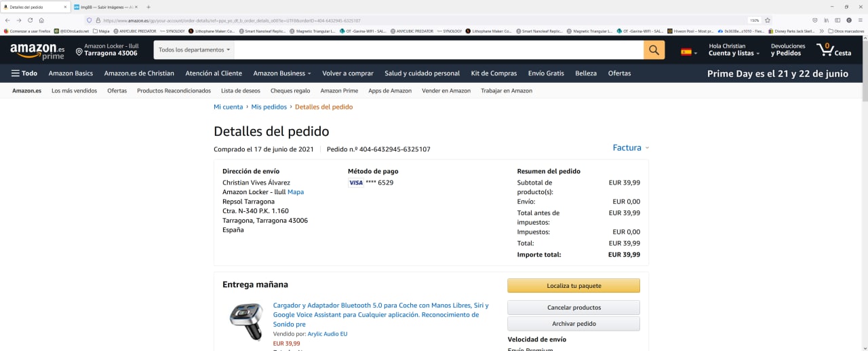Image resolution: width=868 pixels, height=351 pixels.
Task: Open Kit de Compras
Action: tap(494, 73)
